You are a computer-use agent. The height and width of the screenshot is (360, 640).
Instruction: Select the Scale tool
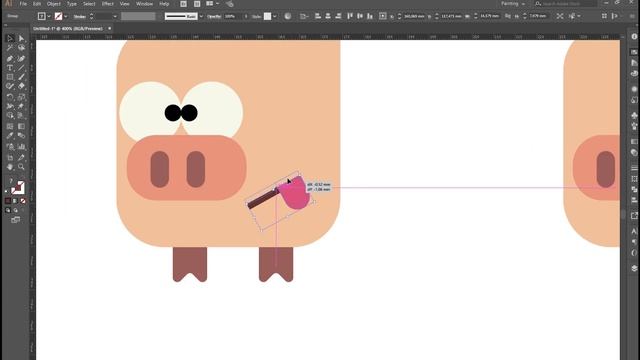[x=21, y=97]
